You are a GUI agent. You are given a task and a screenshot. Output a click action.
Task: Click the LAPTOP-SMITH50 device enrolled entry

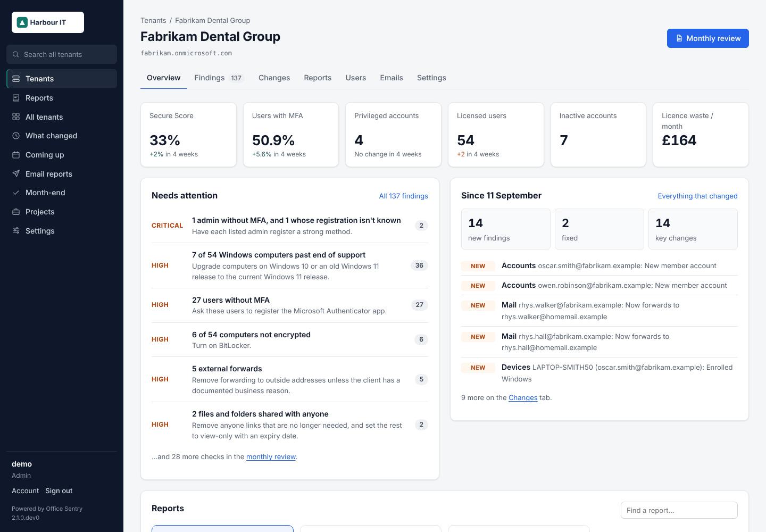pyautogui.click(x=600, y=373)
